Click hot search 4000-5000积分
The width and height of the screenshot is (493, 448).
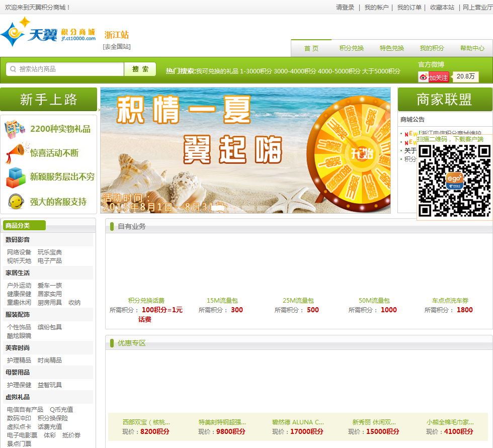pyautogui.click(x=339, y=71)
